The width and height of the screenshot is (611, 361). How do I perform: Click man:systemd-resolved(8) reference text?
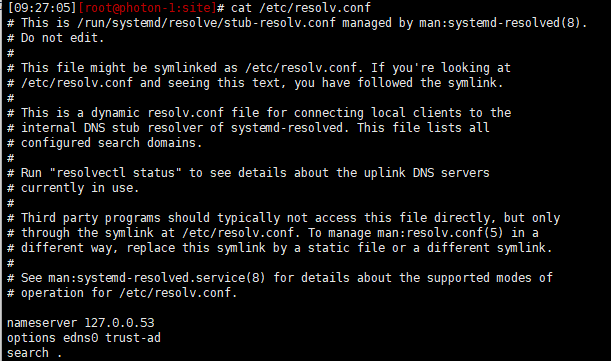(500, 23)
